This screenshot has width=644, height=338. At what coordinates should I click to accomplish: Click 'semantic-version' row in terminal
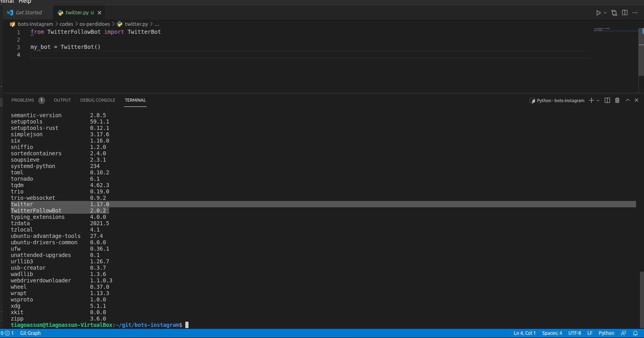pyautogui.click(x=58, y=115)
